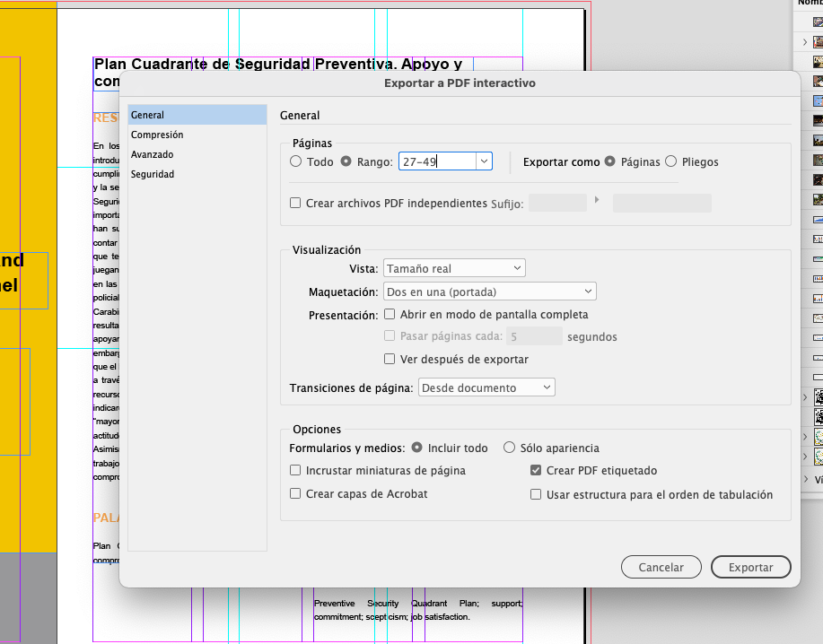The height and width of the screenshot is (644, 823).
Task: Select the General section in export dialog
Action: (197, 115)
